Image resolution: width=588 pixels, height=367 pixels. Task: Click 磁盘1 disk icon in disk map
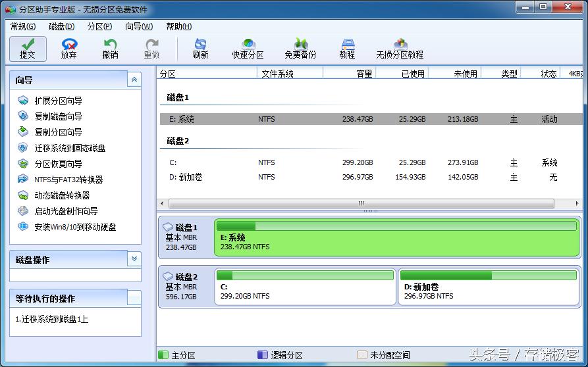[x=168, y=227]
